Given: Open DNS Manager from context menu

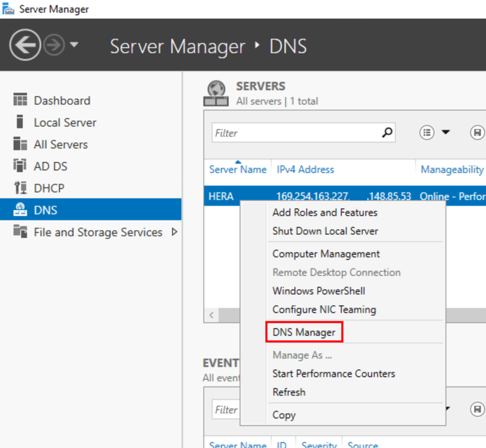Looking at the screenshot, I should [304, 332].
